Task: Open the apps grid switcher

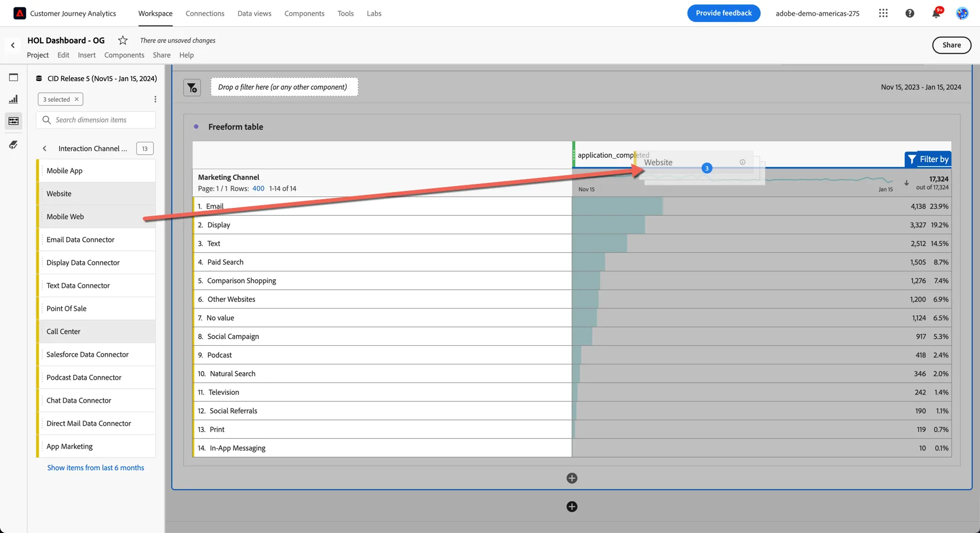Action: (x=883, y=13)
